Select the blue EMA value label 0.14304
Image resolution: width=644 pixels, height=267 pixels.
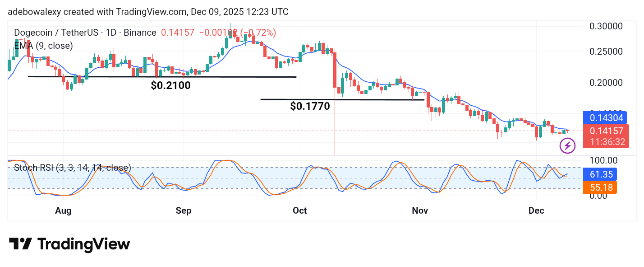click(x=605, y=118)
